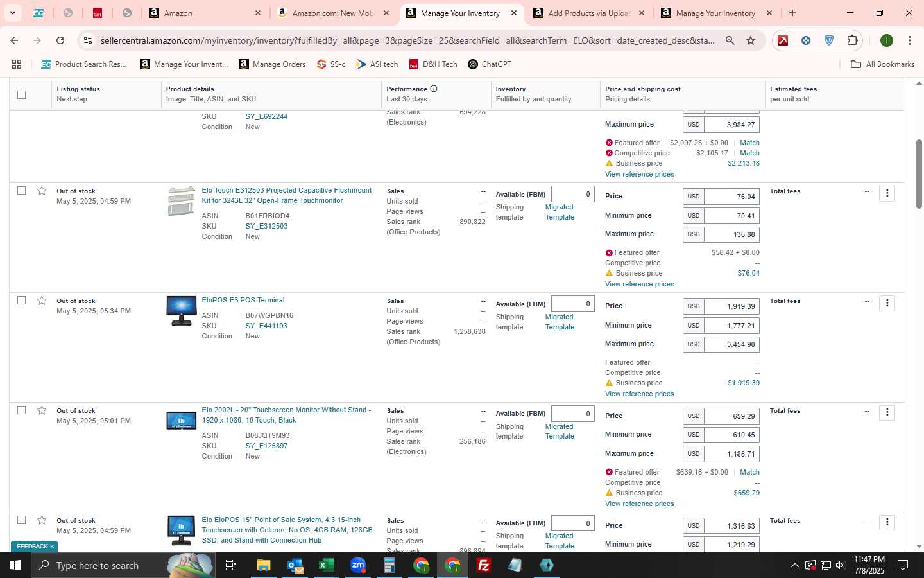Open Chrome three-dot menu

[910, 40]
